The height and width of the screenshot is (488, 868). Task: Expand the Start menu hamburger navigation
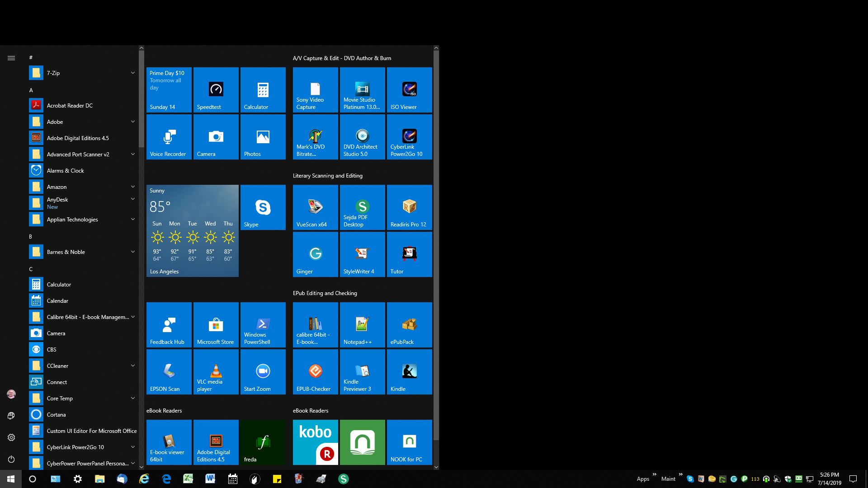click(x=11, y=58)
